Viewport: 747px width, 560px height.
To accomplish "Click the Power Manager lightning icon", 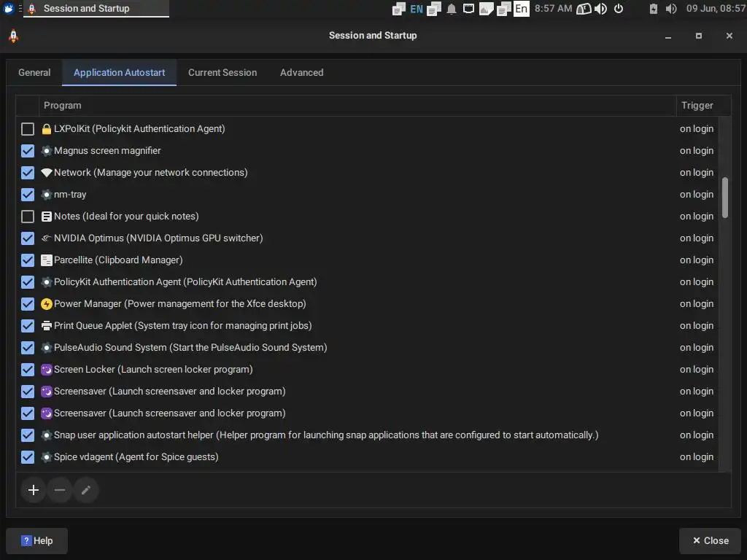I will coord(46,304).
